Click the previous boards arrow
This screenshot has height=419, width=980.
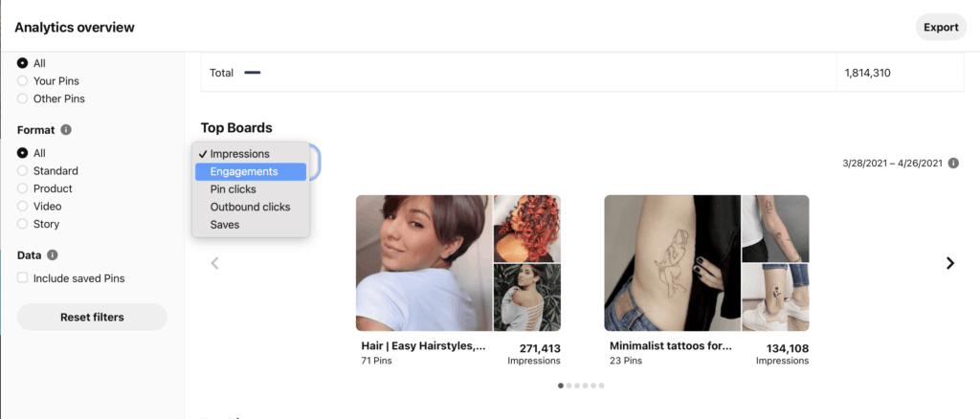click(x=215, y=263)
